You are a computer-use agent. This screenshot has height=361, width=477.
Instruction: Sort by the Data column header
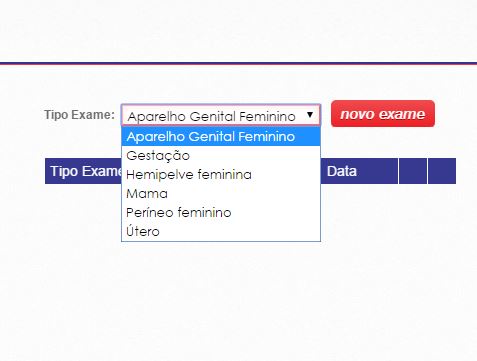click(359, 171)
